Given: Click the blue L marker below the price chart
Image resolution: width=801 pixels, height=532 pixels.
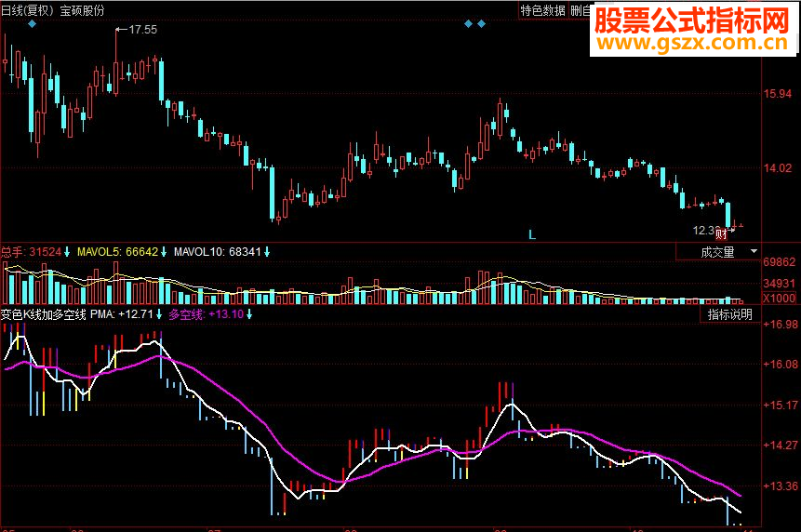Looking at the screenshot, I should click(x=532, y=235).
